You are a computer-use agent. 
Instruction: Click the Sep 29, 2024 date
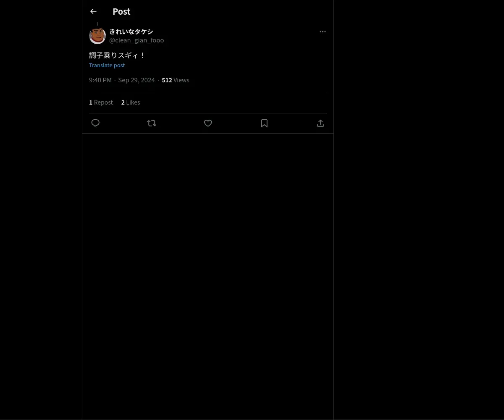coord(136,80)
